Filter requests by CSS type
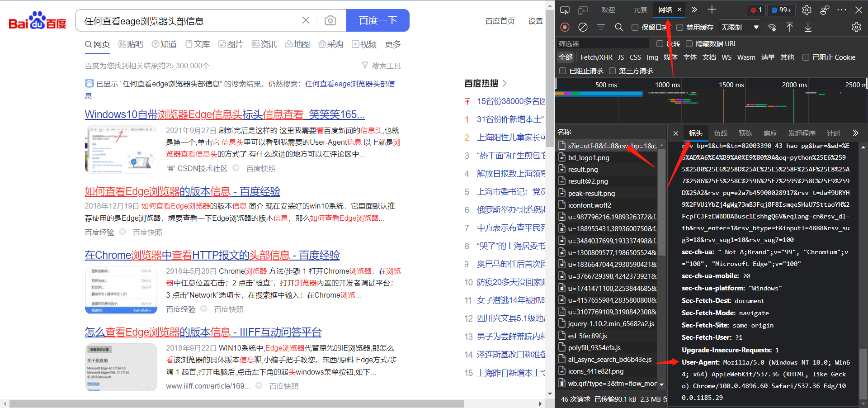The image size is (868, 408). point(635,57)
